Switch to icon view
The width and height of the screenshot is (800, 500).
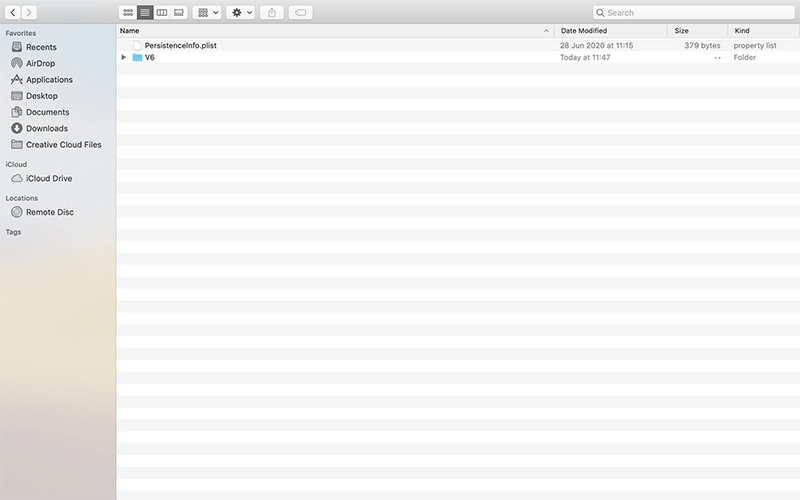[x=128, y=12]
